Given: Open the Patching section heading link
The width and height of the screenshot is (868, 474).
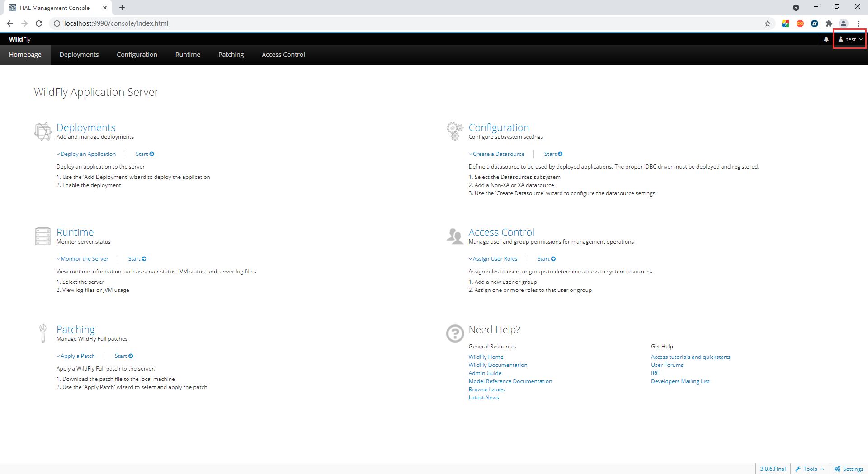Looking at the screenshot, I should pos(75,329).
